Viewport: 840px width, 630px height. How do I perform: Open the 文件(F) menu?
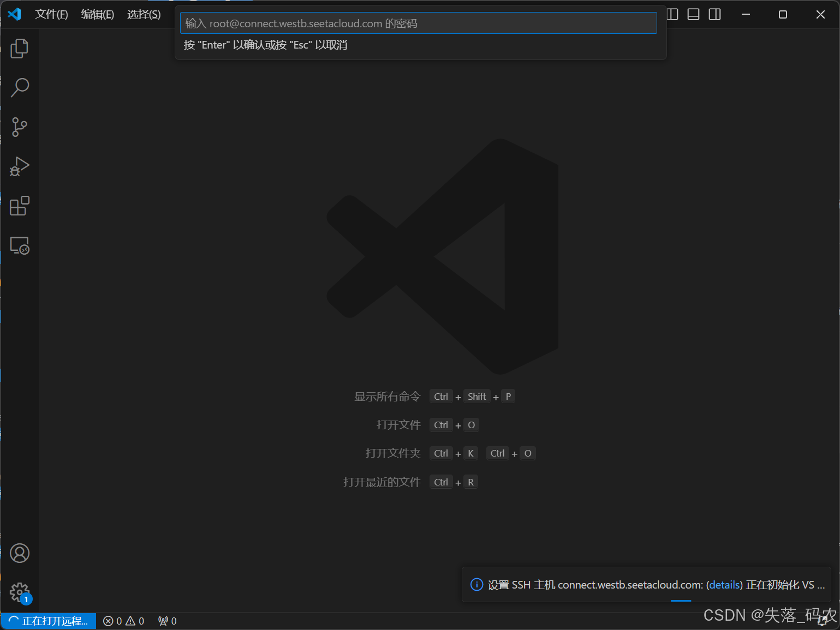(x=51, y=14)
